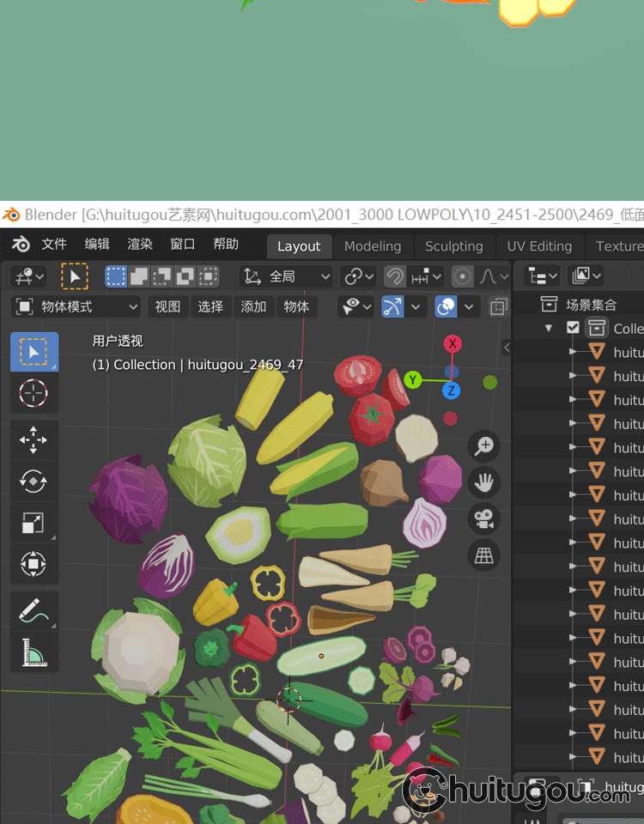Toggle the Collection visibility checkbox

[x=573, y=328]
